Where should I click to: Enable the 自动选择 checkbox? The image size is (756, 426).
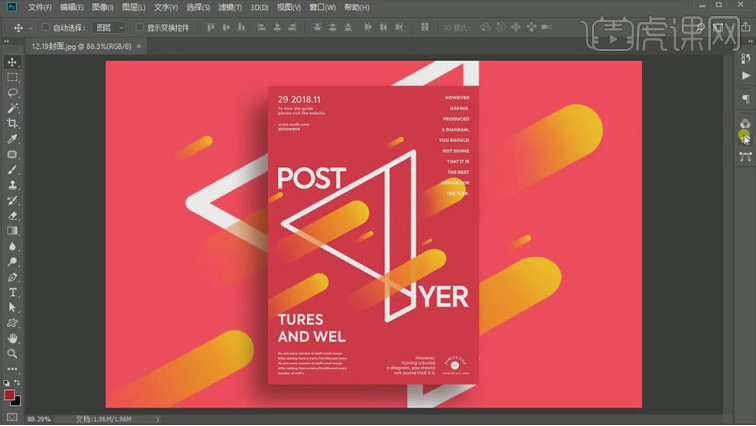click(x=46, y=27)
